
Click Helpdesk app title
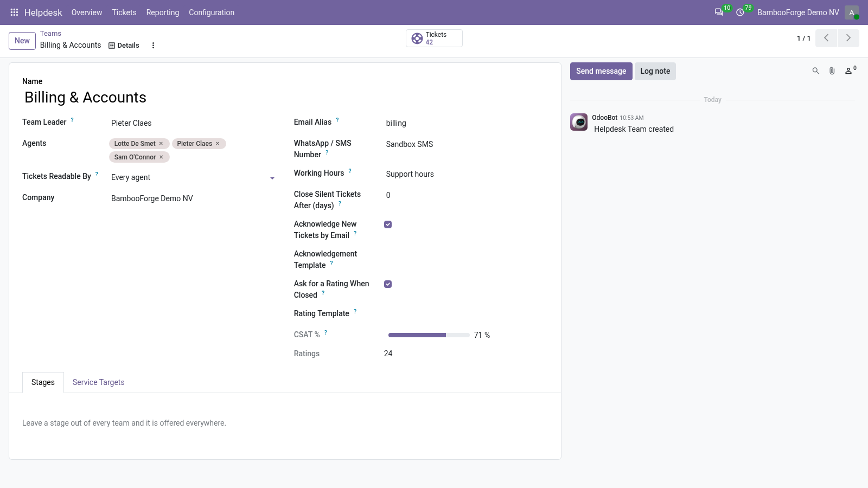coord(43,12)
